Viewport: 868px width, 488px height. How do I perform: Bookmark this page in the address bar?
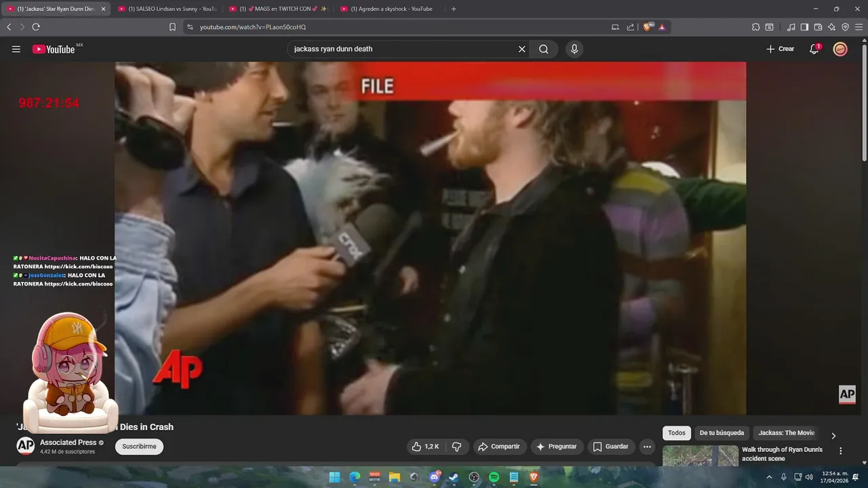tap(172, 27)
